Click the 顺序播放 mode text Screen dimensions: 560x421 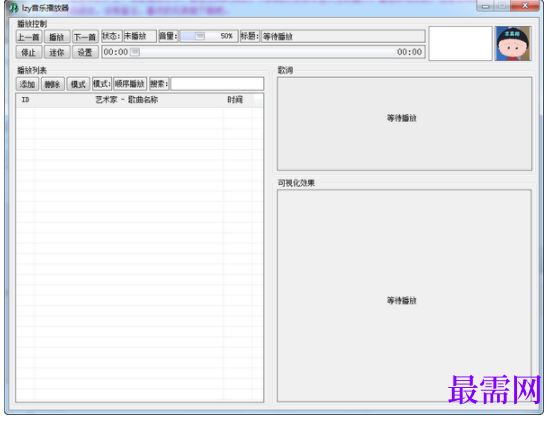click(130, 84)
